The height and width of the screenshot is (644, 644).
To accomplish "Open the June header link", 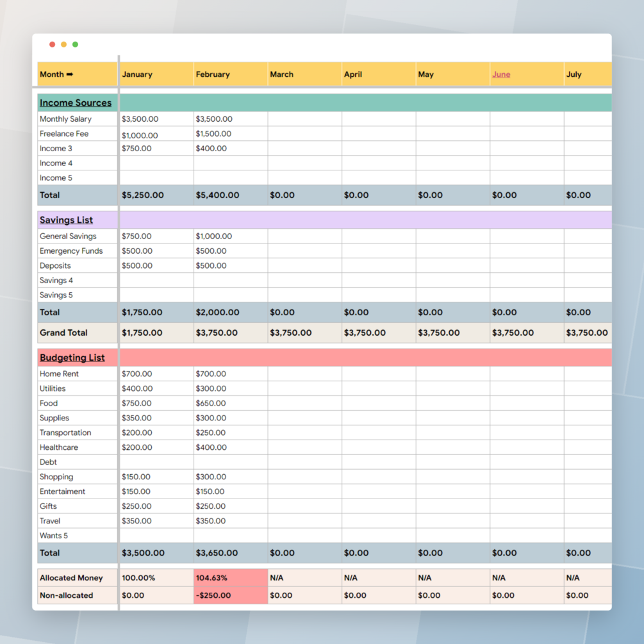I will coord(501,74).
